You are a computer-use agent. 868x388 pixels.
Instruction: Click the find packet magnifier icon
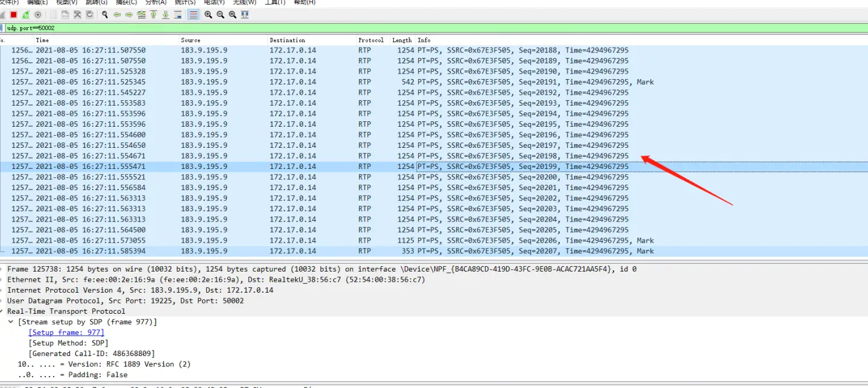point(105,14)
